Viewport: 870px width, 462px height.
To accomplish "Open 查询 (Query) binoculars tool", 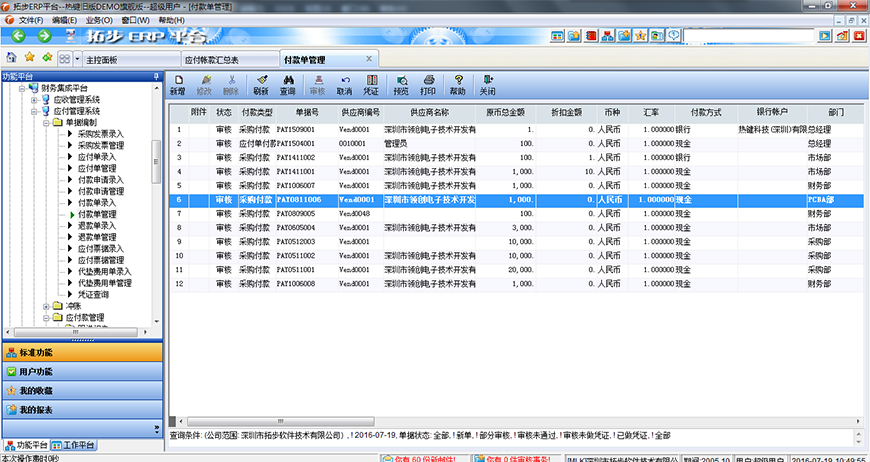I will pos(288,84).
